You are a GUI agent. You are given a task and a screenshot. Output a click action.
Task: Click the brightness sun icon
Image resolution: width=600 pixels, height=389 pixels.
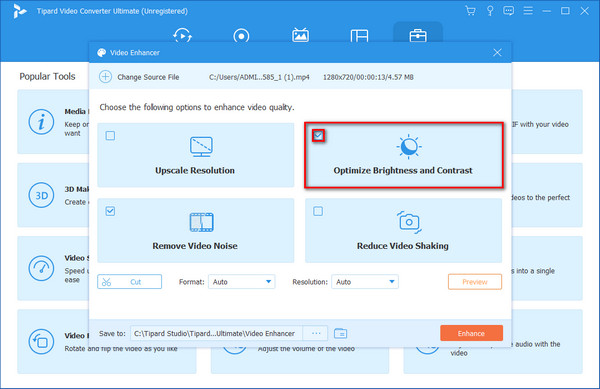(x=409, y=146)
